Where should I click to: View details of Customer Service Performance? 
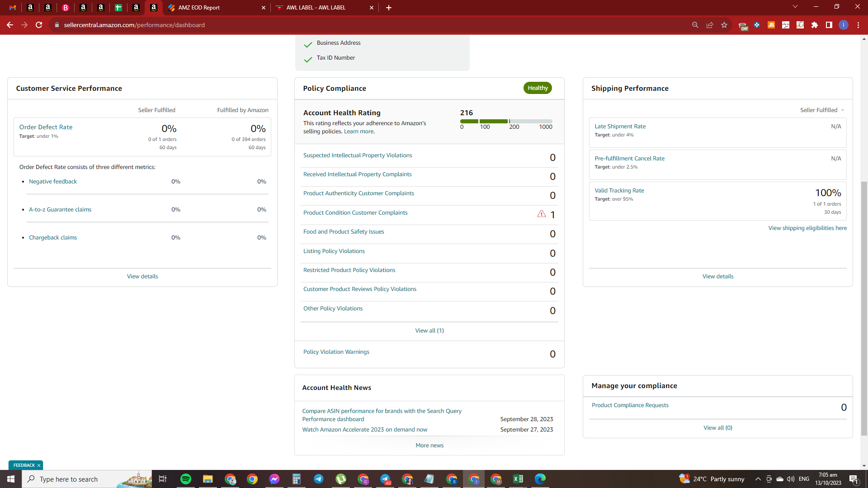point(142,277)
